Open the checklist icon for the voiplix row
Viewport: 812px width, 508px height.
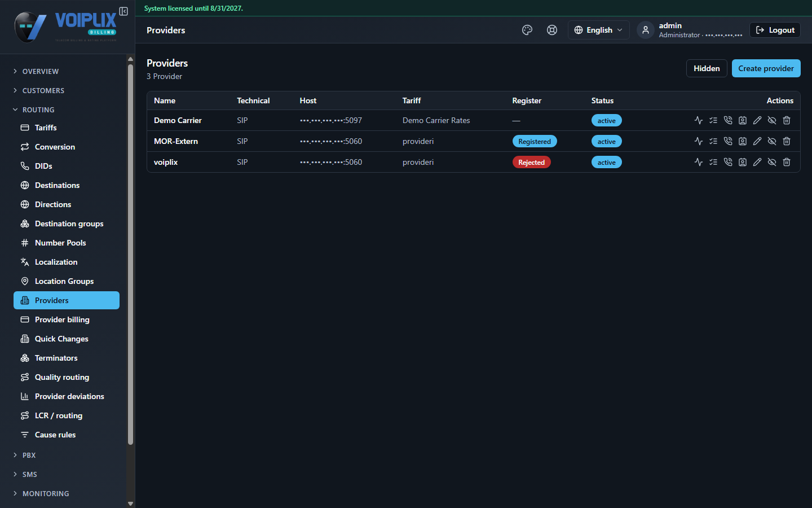(x=713, y=162)
